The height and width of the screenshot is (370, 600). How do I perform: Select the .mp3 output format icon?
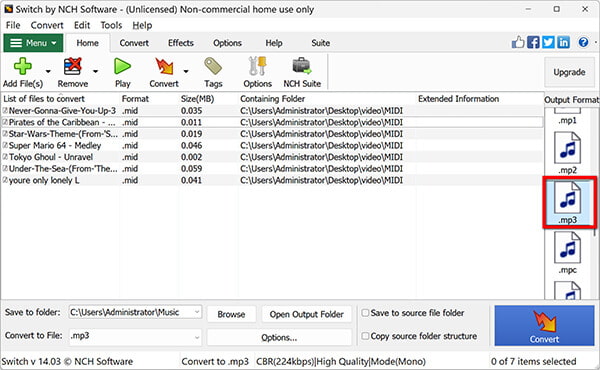point(567,198)
